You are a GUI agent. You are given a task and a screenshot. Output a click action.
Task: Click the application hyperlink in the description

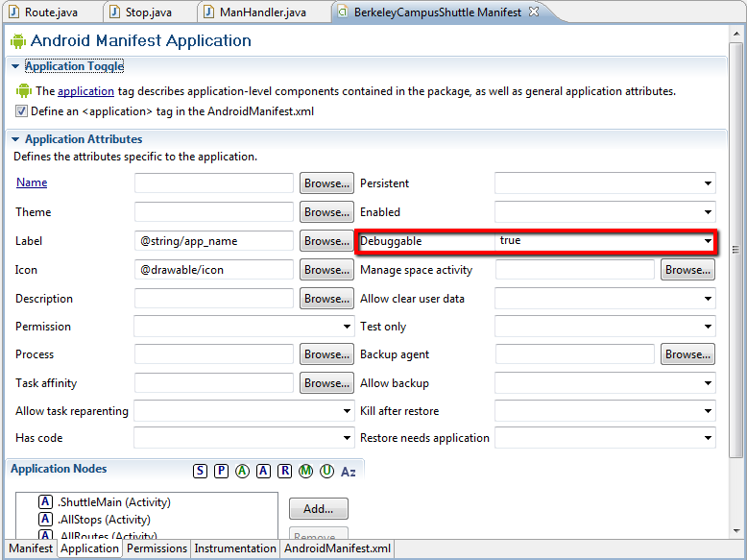pyautogui.click(x=85, y=91)
